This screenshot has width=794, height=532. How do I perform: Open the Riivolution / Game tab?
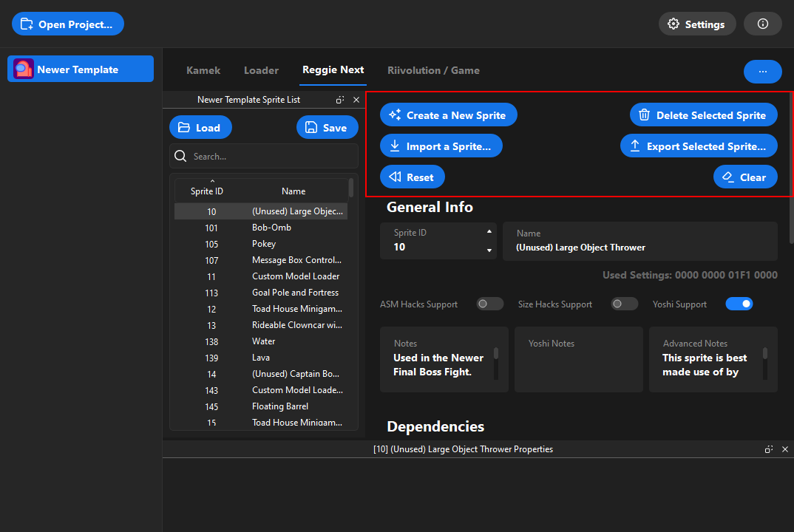click(433, 70)
